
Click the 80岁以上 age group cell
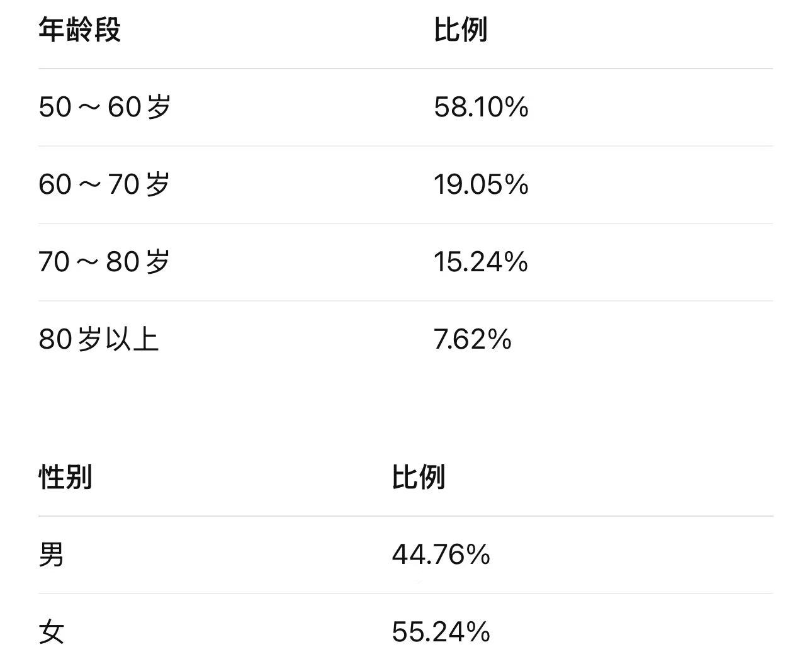click(98, 339)
